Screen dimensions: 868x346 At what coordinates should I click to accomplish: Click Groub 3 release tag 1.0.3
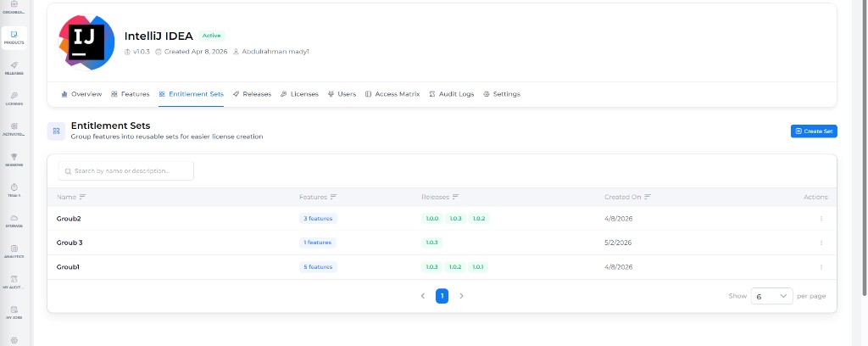tap(432, 243)
